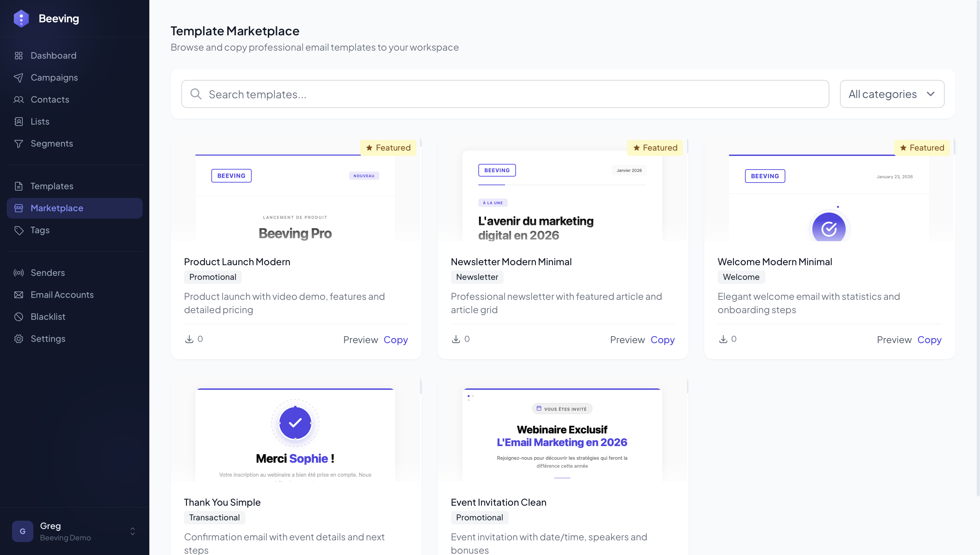Open the Marketplace section in sidebar
This screenshot has width=980, height=555.
pyautogui.click(x=57, y=208)
